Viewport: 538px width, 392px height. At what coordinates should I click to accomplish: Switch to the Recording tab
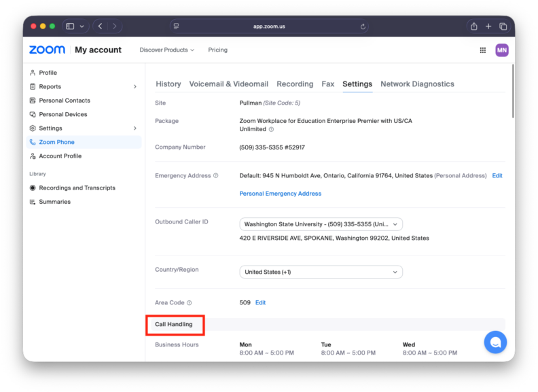[x=295, y=84]
